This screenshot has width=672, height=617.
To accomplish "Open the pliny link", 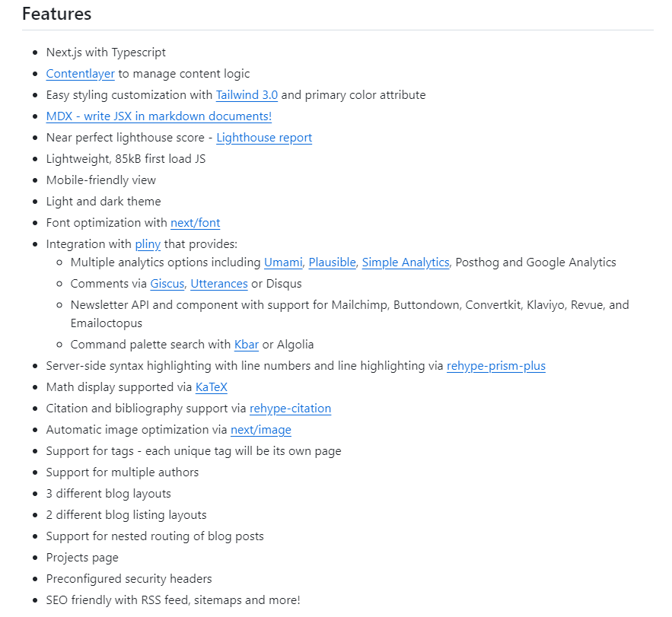I will [x=148, y=244].
